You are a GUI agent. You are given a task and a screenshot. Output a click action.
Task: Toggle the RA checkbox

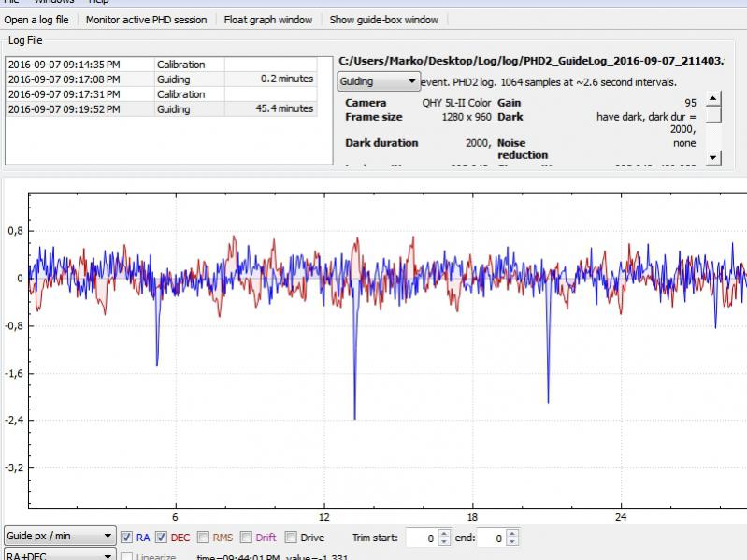click(x=126, y=538)
